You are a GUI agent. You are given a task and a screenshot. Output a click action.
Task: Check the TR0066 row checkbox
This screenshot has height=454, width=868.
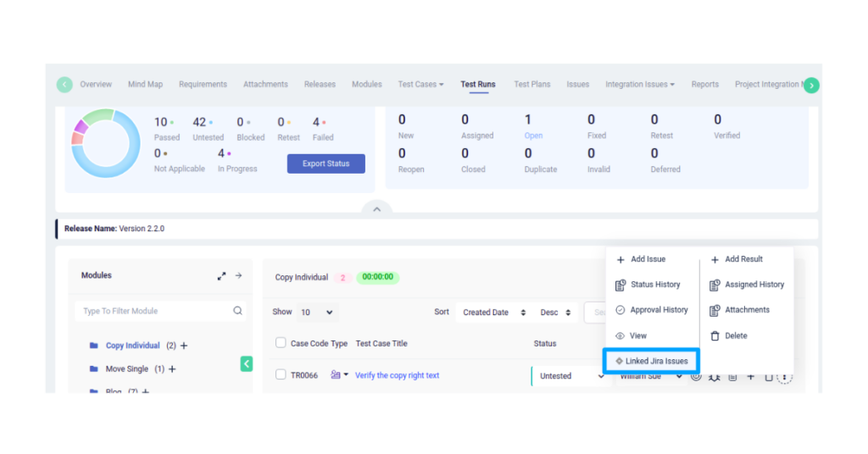(x=281, y=375)
